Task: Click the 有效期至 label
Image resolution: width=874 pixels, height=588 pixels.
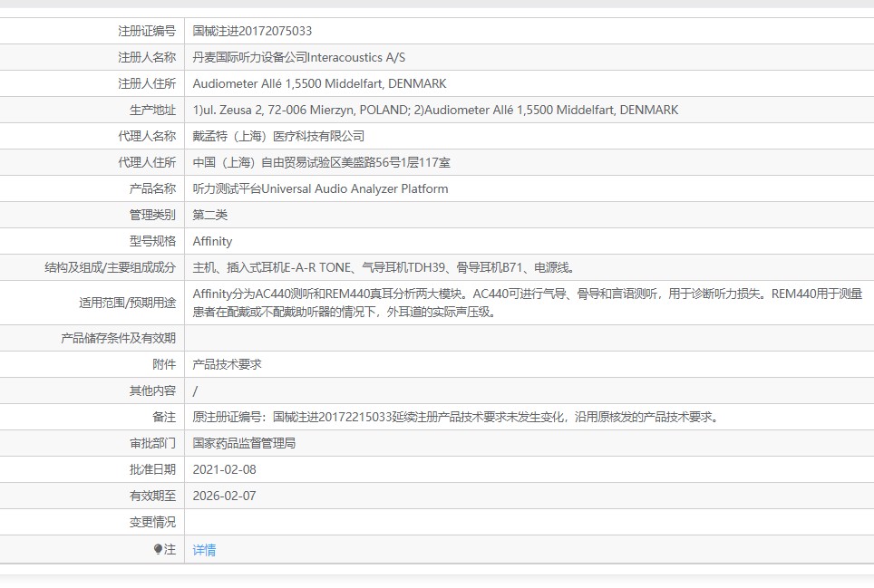Action: pos(152,496)
